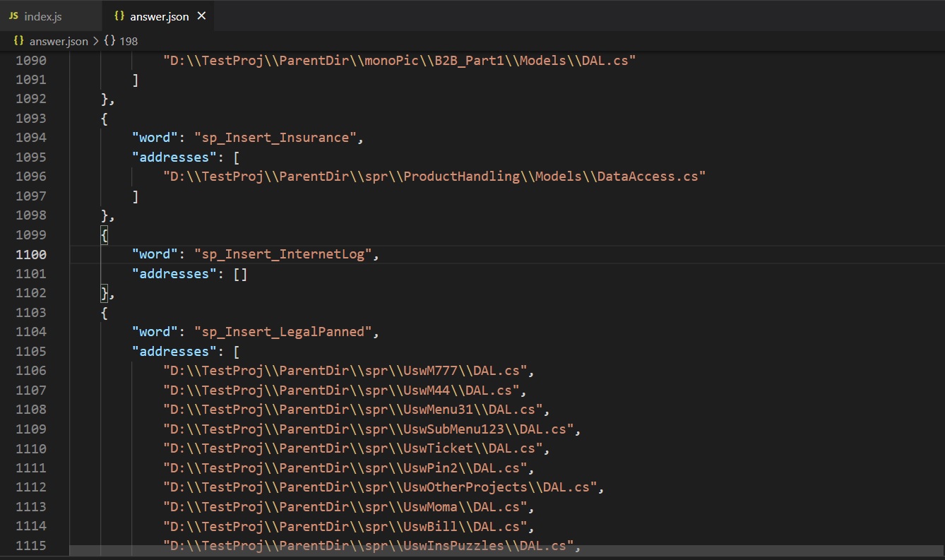This screenshot has width=945, height=560.
Task: Click the UswTicket DAL.cs path
Action: click(353, 448)
